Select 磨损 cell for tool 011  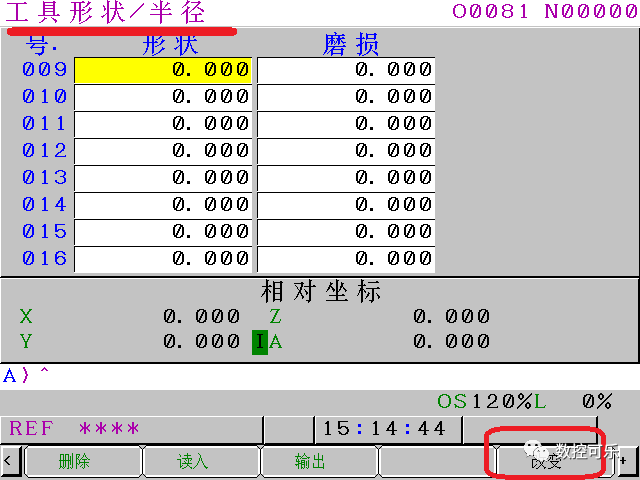point(346,124)
